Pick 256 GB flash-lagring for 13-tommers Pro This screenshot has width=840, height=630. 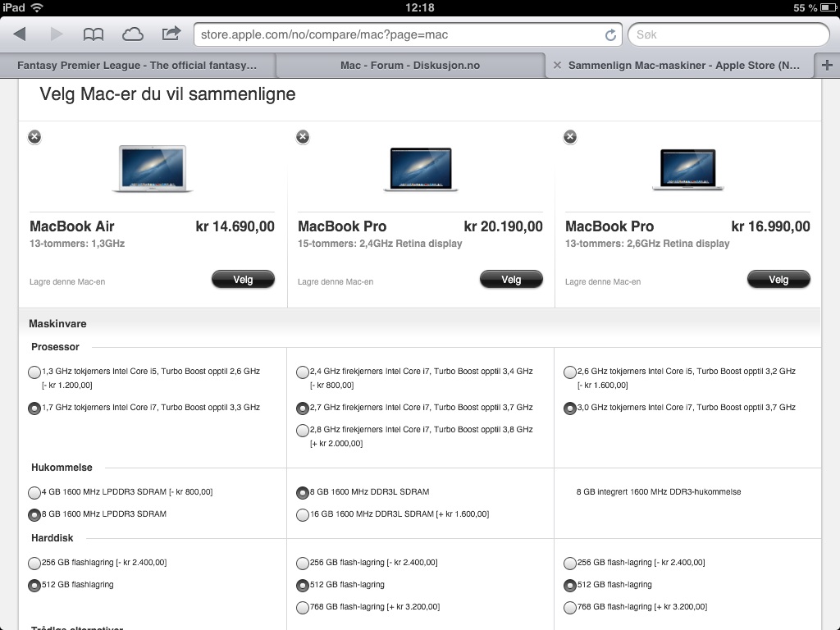(x=570, y=563)
